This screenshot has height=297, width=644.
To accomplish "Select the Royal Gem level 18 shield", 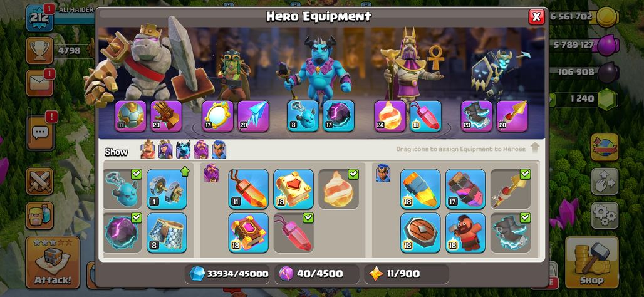I will click(420, 232).
